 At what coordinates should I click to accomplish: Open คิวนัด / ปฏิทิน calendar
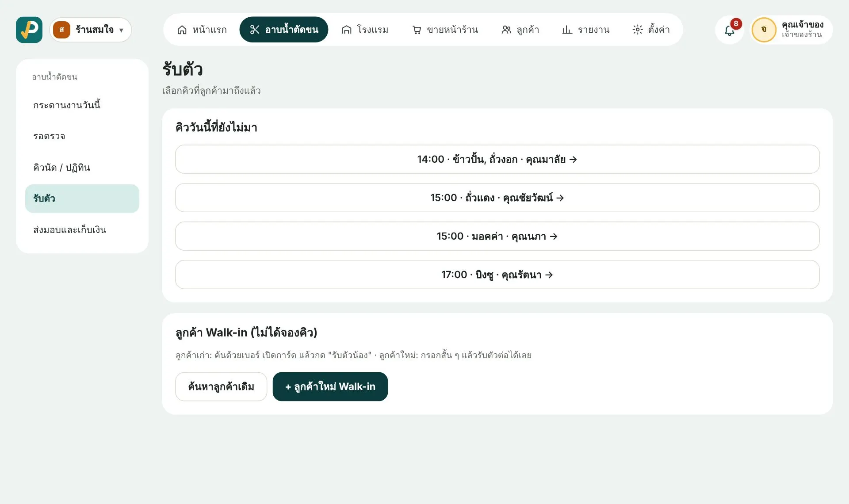[x=82, y=168]
